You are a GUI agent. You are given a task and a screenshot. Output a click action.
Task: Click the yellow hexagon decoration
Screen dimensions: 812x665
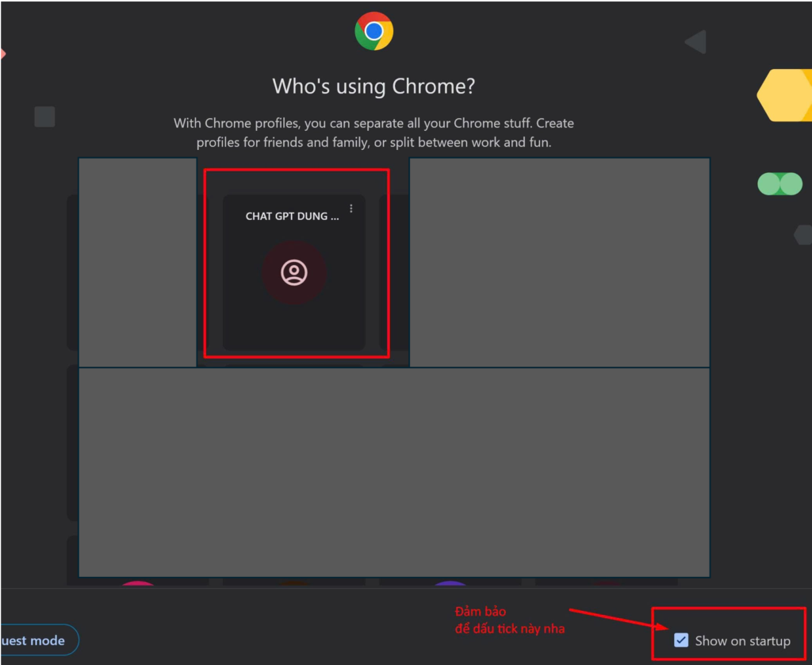click(x=784, y=95)
